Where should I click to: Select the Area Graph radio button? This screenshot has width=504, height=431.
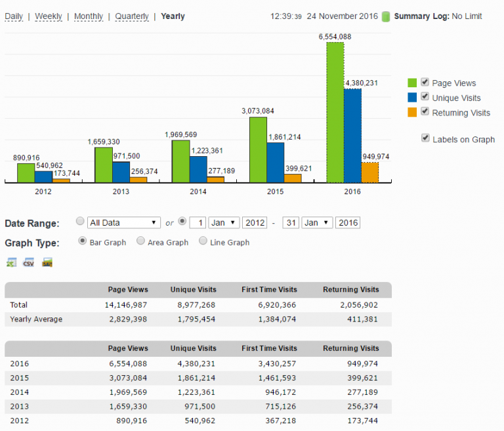pos(140,241)
